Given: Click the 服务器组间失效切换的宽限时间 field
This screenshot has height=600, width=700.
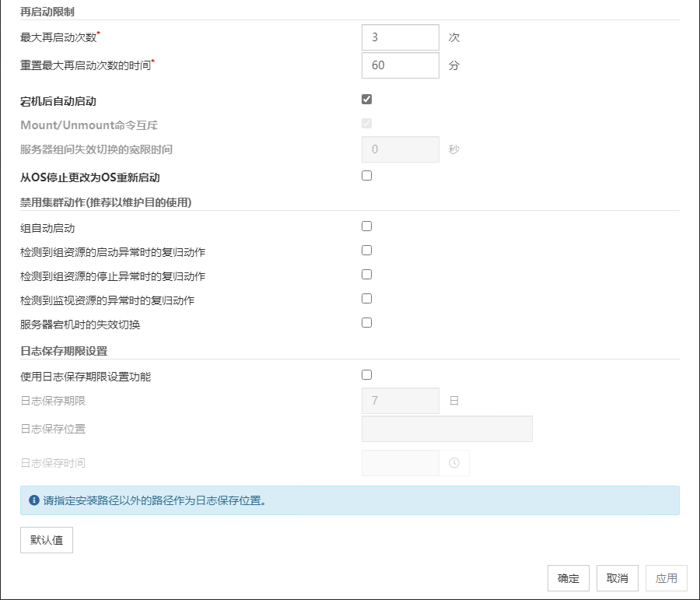Looking at the screenshot, I should click(x=401, y=149).
